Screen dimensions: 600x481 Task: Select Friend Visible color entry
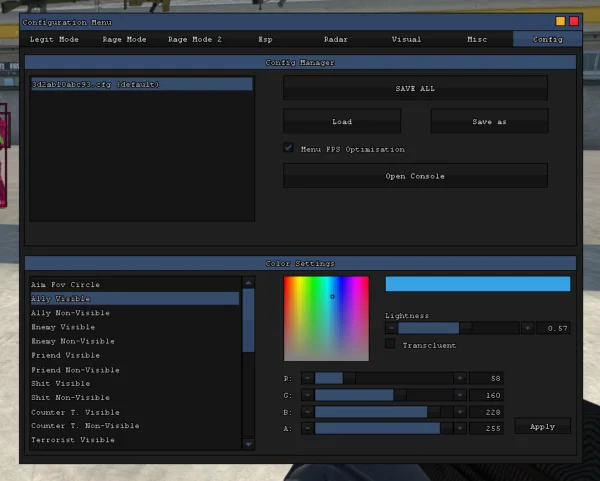tap(135, 355)
